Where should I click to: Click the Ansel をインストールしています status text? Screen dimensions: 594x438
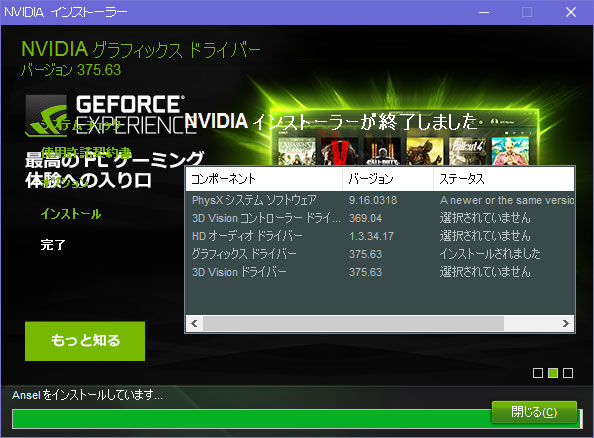pos(87,395)
